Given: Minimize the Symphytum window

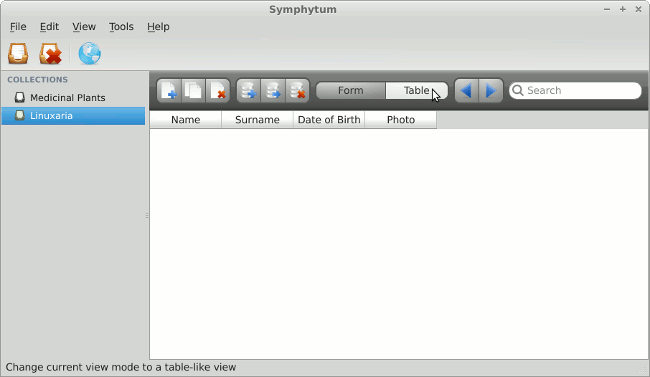Looking at the screenshot, I should coord(607,9).
